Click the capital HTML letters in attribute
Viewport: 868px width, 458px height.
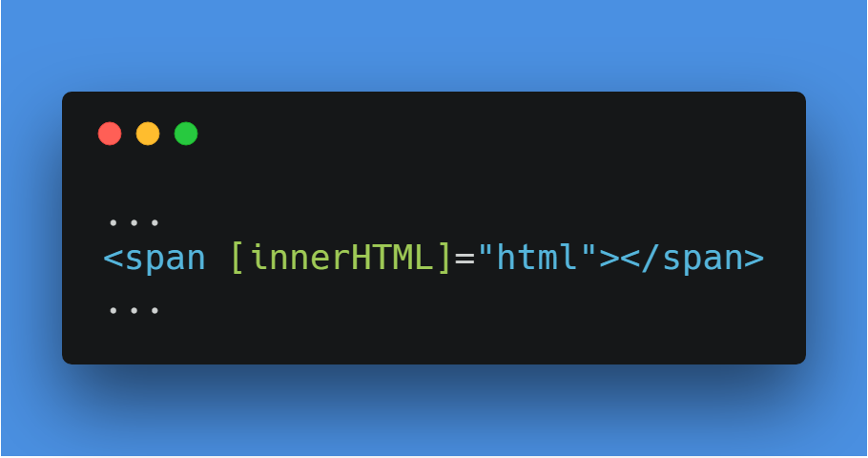(x=391, y=258)
